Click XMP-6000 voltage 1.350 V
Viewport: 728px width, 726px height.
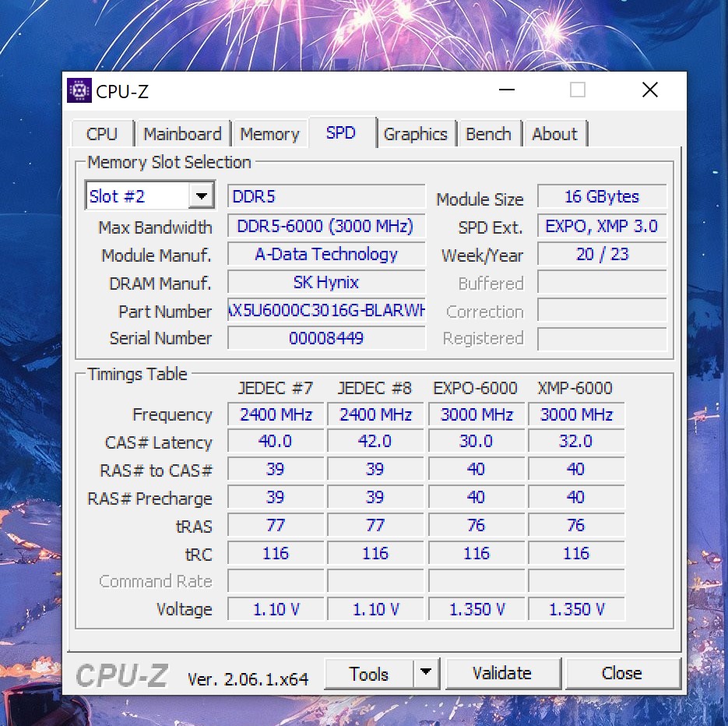(x=576, y=609)
